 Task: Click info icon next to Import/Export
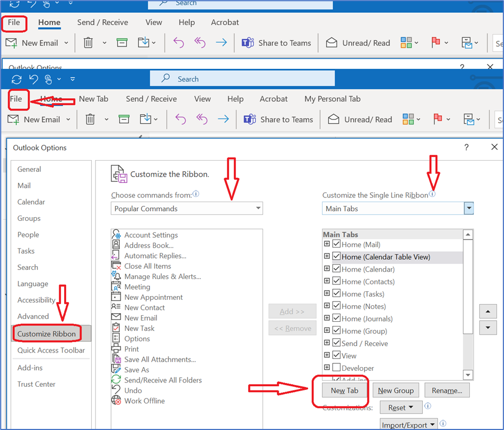(443, 423)
